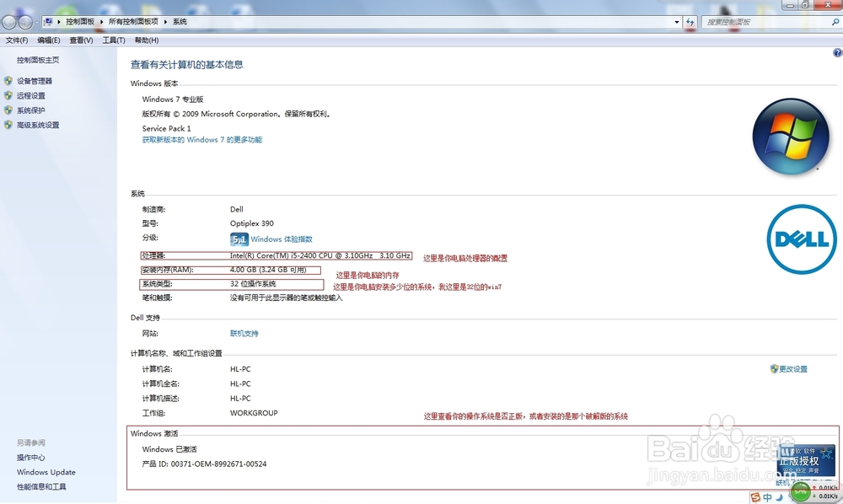Click the Dell 联机支持 link
This screenshot has height=504, width=843.
[x=244, y=334]
